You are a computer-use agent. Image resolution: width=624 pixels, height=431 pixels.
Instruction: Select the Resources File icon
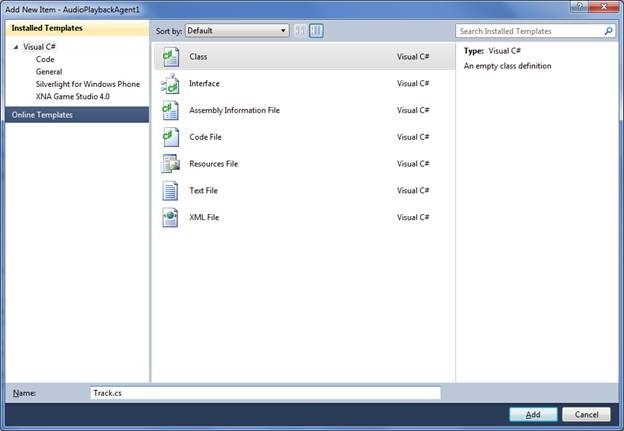[x=170, y=164]
